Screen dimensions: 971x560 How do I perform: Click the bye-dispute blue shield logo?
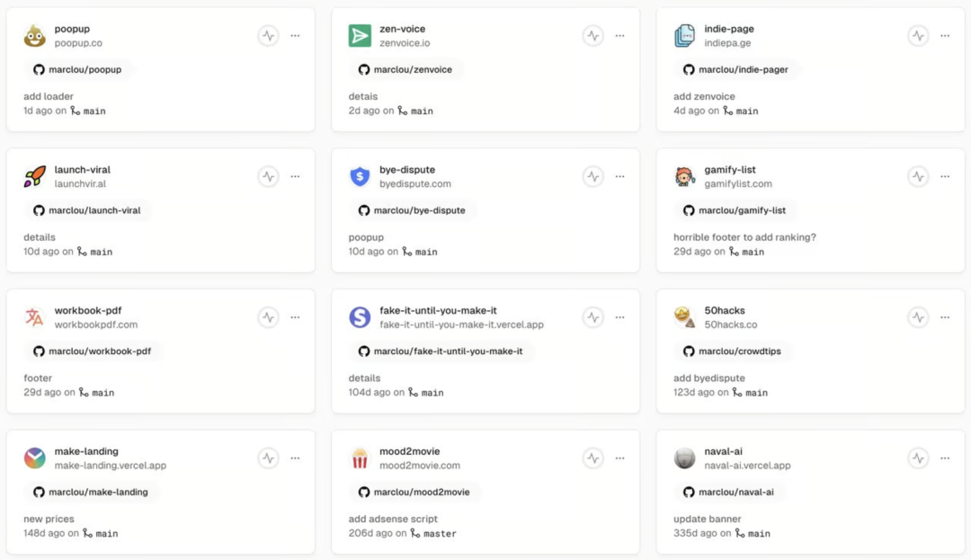(360, 176)
